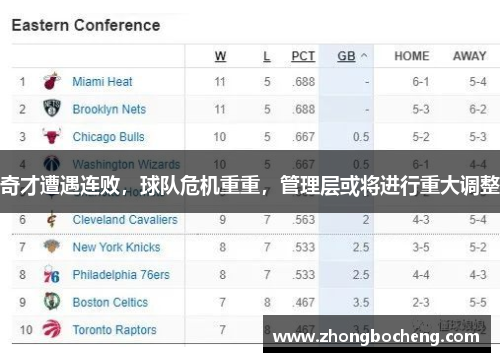The width and height of the screenshot is (500, 362).
Task: Click the Cleveland Cavaliers team logo
Action: [52, 219]
